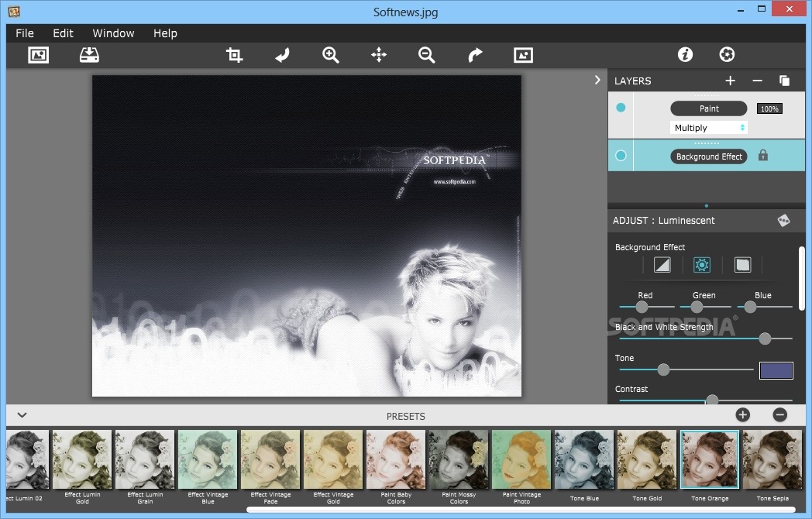This screenshot has height=519, width=812.
Task: Adjust the Blue slider handle
Action: tap(750, 308)
